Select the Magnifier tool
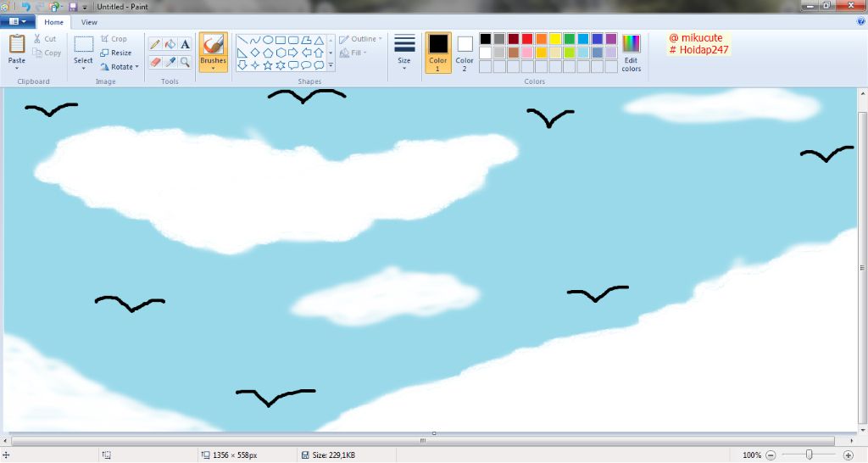Screen dimensions: 868x463 click(x=186, y=62)
